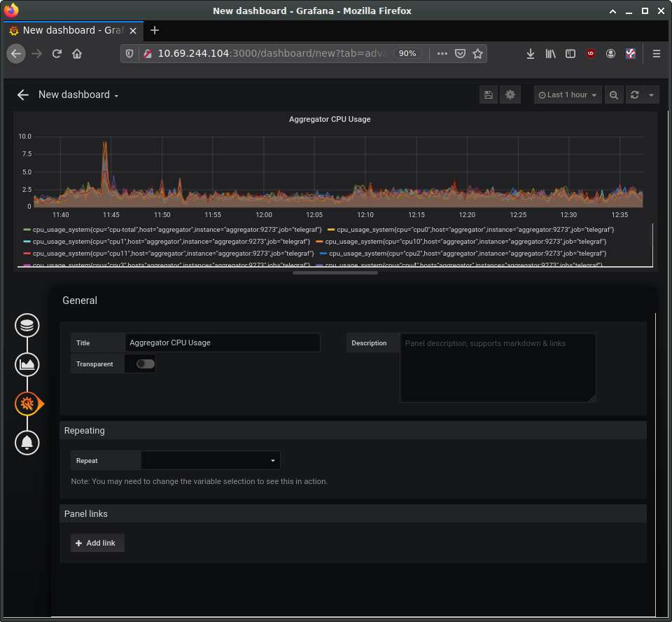Click the 90% zoom level indicator
This screenshot has width=672, height=622.
point(407,53)
